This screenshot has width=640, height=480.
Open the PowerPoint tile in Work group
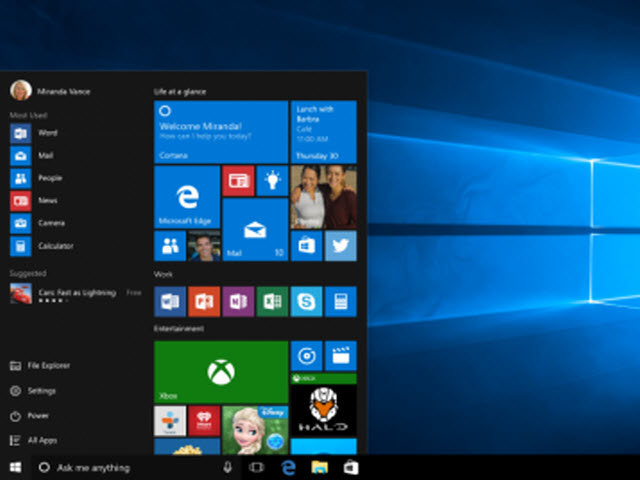click(204, 301)
